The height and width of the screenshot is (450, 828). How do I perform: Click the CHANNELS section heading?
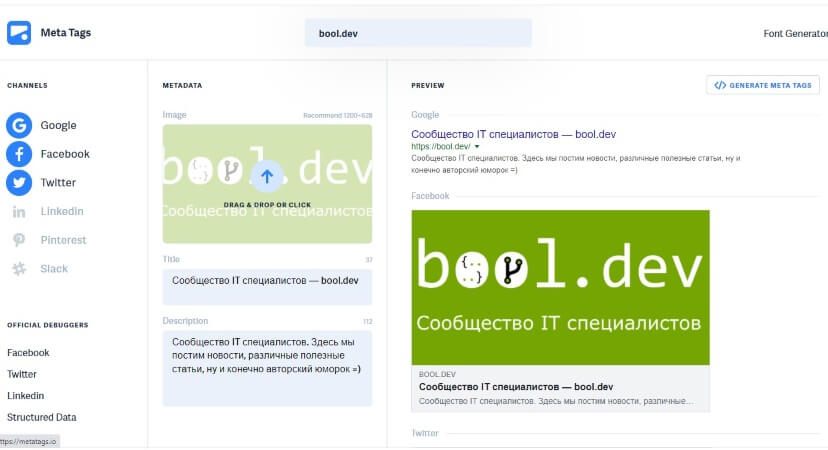(27, 86)
